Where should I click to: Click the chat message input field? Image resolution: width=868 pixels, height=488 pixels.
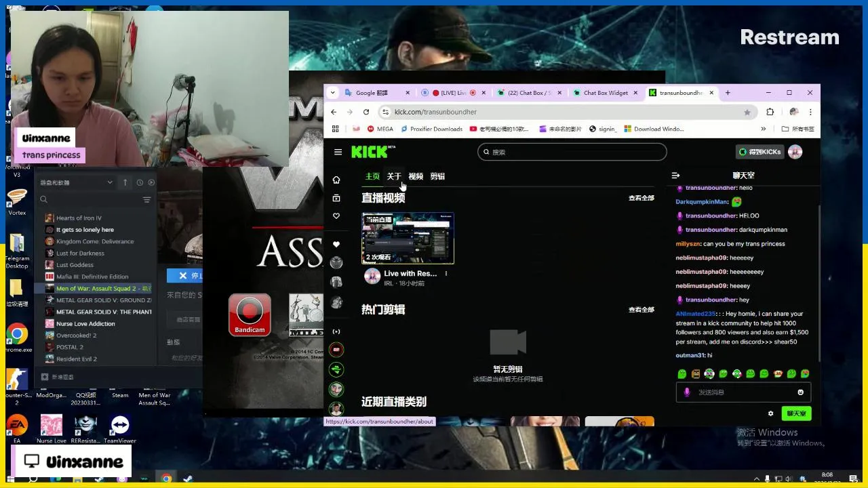(x=743, y=392)
